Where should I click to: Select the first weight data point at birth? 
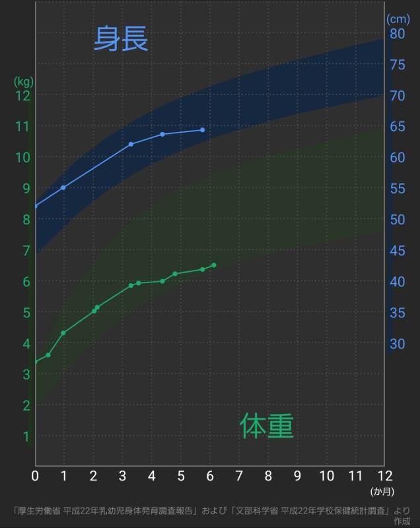(36, 362)
